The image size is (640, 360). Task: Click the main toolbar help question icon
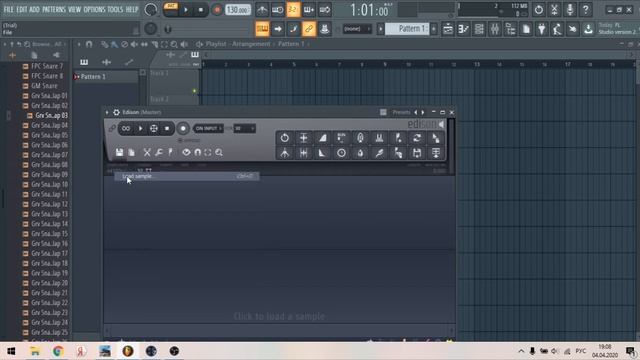tap(586, 10)
